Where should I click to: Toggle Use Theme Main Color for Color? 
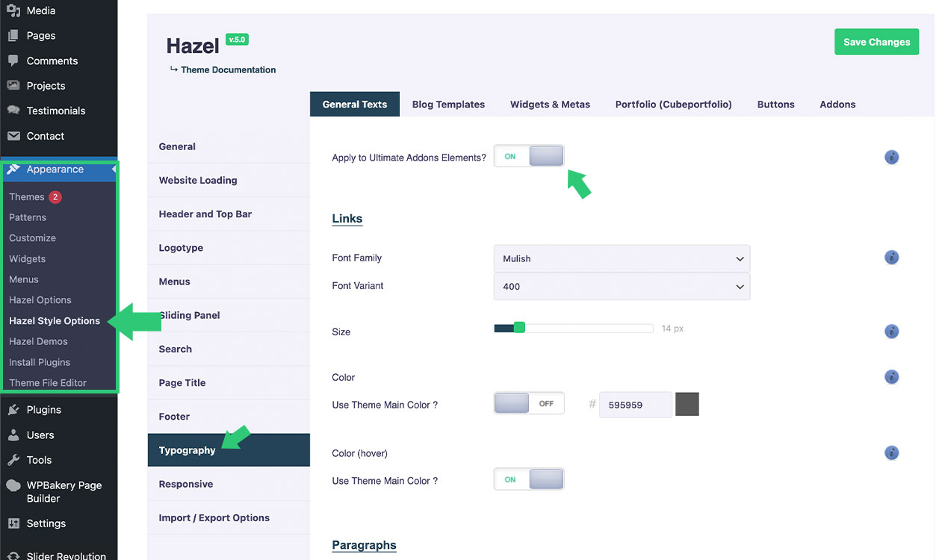pyautogui.click(x=529, y=403)
